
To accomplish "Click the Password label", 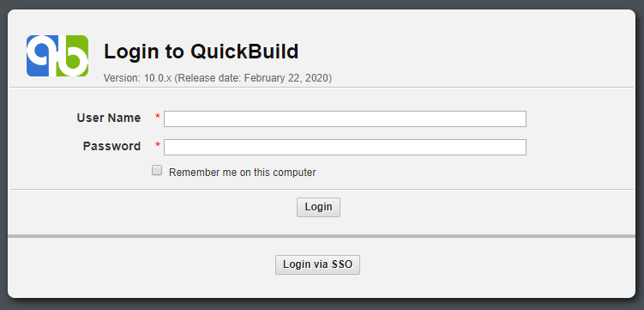I will tap(111, 146).
